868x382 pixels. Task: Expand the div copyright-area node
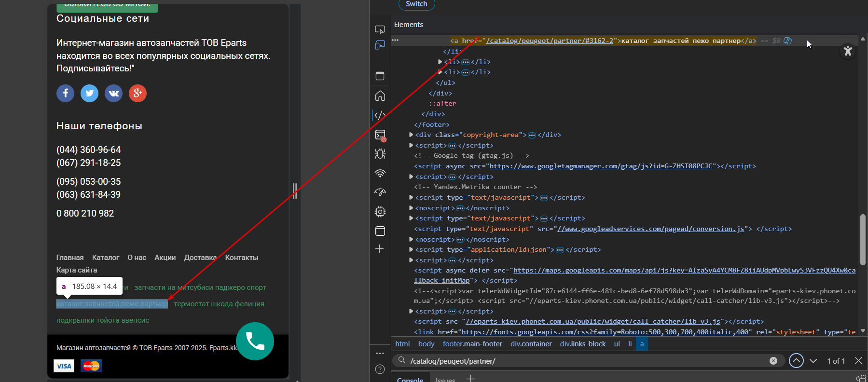click(411, 135)
